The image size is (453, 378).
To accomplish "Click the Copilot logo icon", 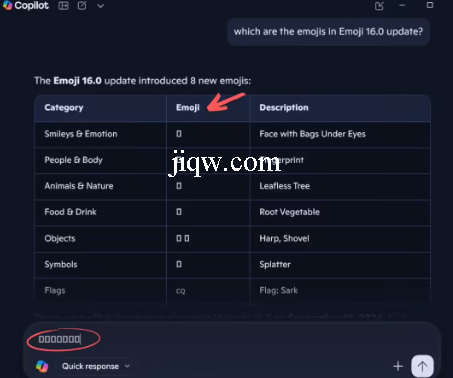I will point(7,6).
